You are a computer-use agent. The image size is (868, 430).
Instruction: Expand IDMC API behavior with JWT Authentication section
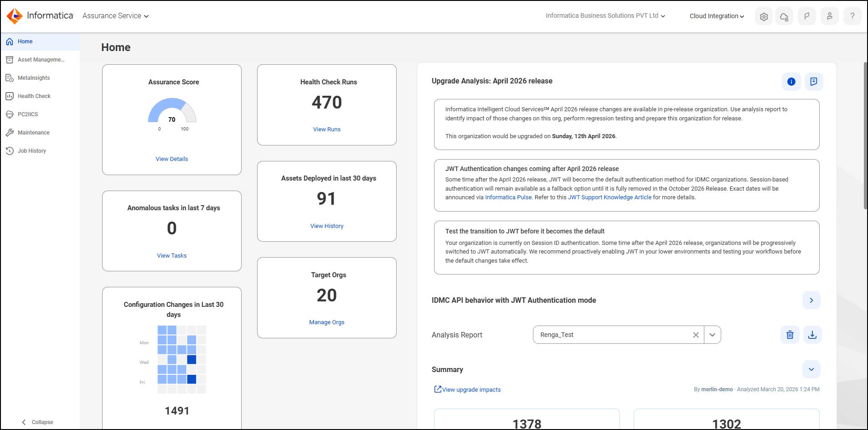click(811, 300)
